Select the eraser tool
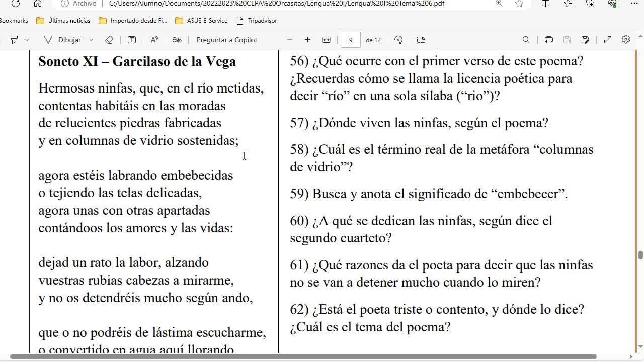The width and height of the screenshot is (644, 362). pos(109,40)
